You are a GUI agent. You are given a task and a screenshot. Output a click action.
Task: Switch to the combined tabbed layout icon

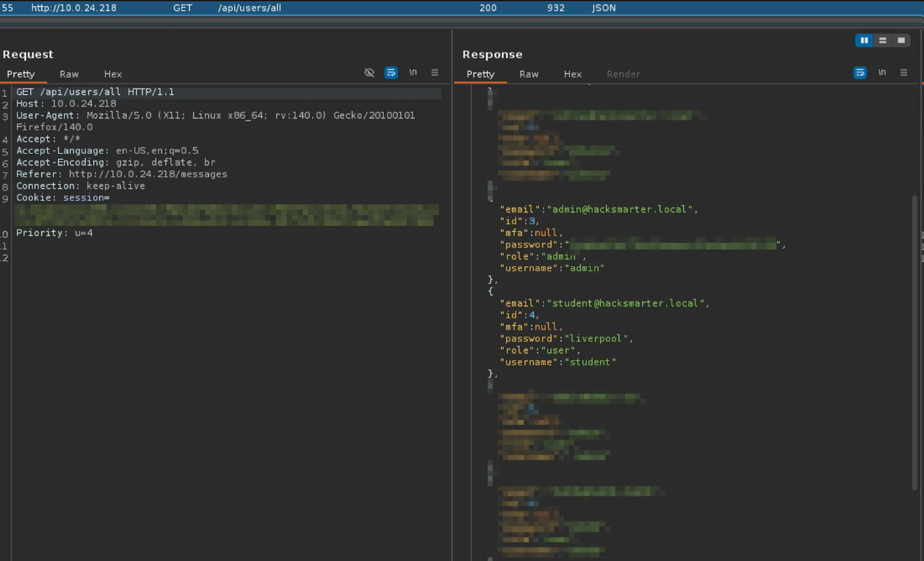[900, 40]
